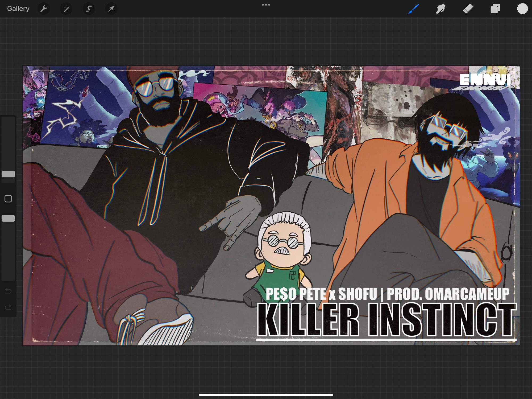Screen dimensions: 532x399
Task: Tap the sidebar Modify square button
Action: click(8, 199)
